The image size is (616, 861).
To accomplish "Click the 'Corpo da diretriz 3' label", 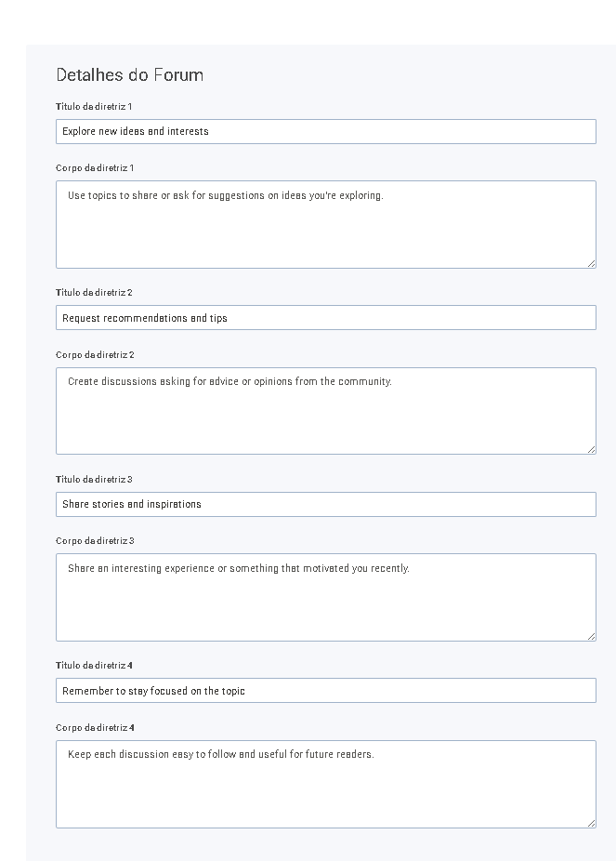I will [95, 541].
